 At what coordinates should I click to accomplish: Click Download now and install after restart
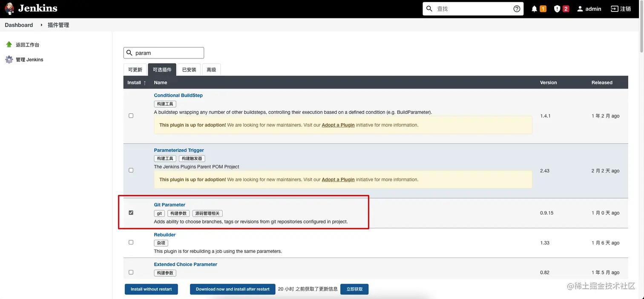point(233,289)
